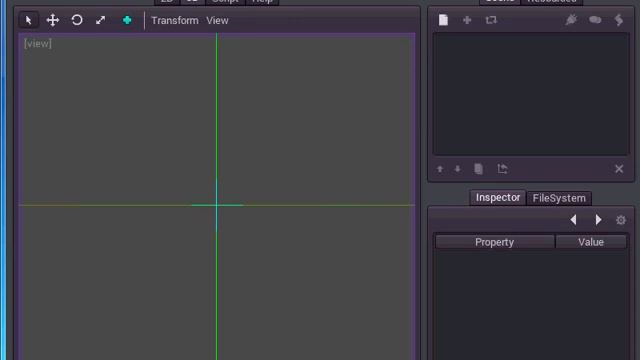Open node connections plug icon
The image size is (640, 360).
571,20
